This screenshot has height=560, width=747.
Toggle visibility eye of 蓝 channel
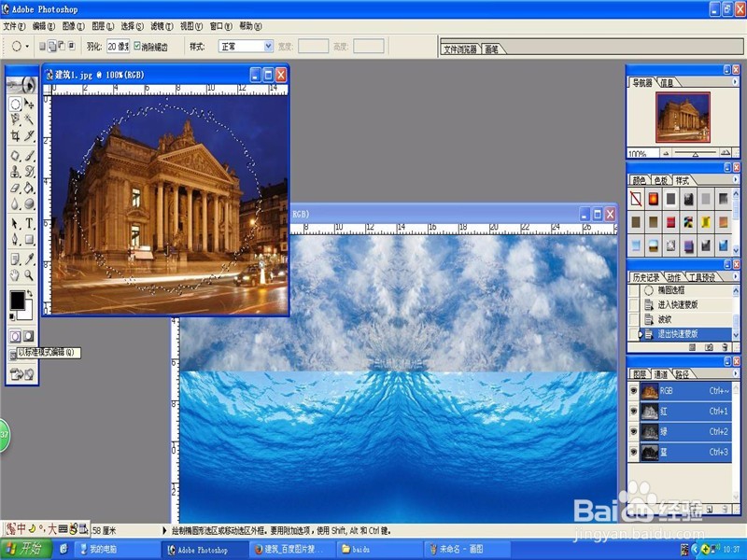tap(634, 452)
